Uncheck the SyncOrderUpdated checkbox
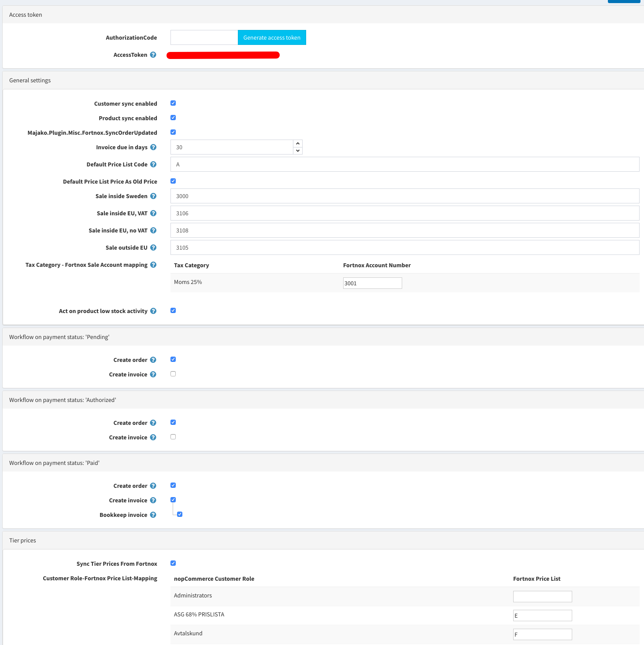 pyautogui.click(x=173, y=132)
